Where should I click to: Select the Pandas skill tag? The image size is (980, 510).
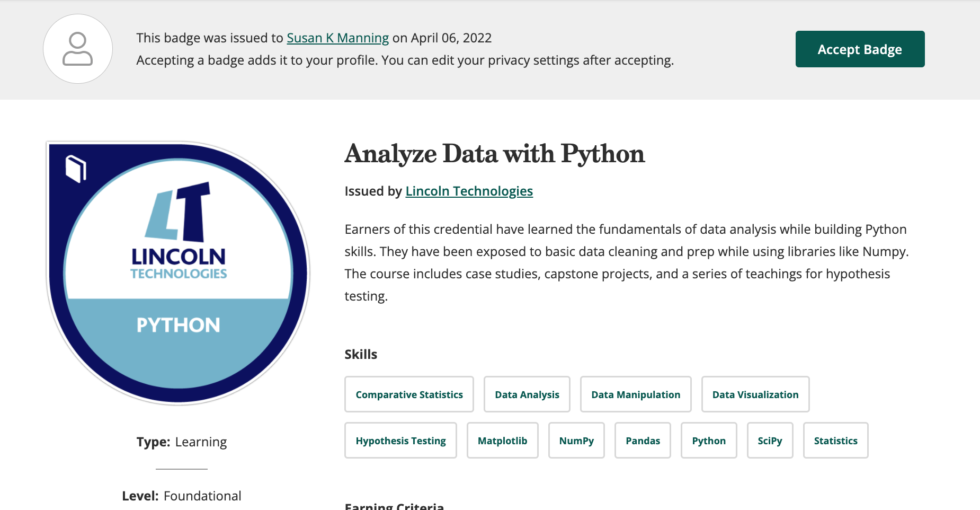coord(643,441)
